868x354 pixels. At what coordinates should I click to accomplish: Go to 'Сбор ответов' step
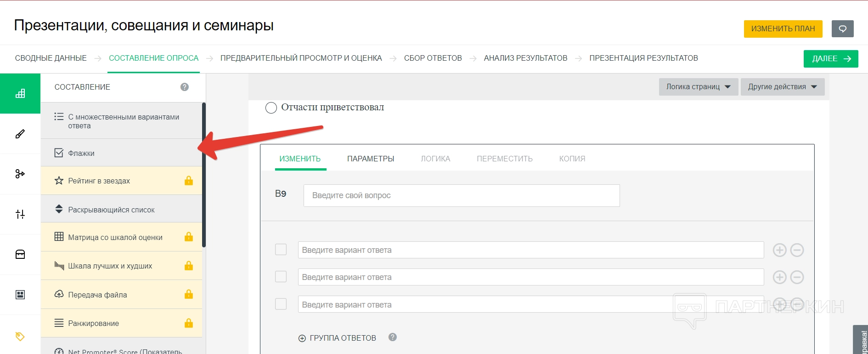click(x=433, y=58)
